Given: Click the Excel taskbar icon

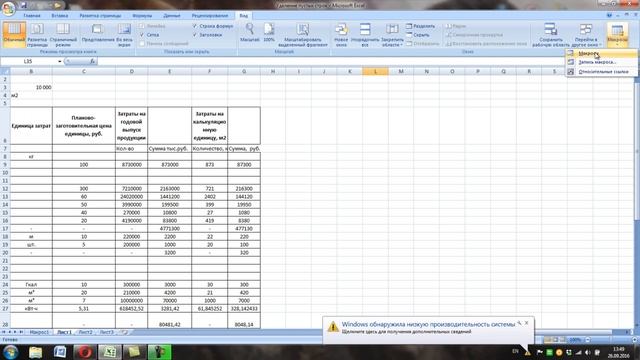Looking at the screenshot, I should pos(109,352).
